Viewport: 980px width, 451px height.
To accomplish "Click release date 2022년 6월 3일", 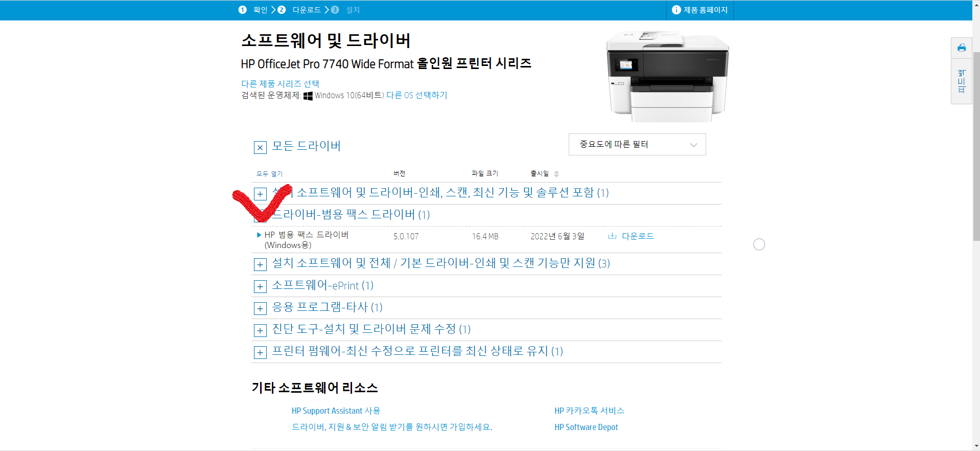I will click(557, 236).
